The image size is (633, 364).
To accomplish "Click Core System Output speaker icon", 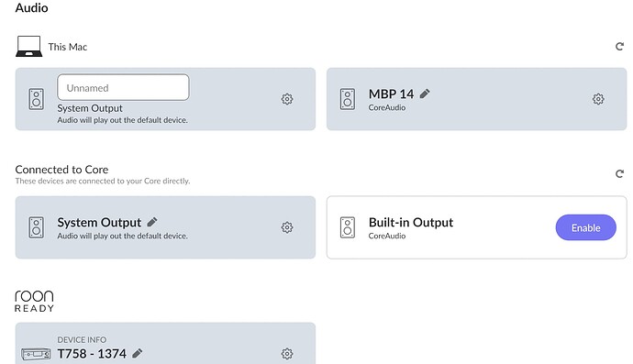I will coord(37,227).
